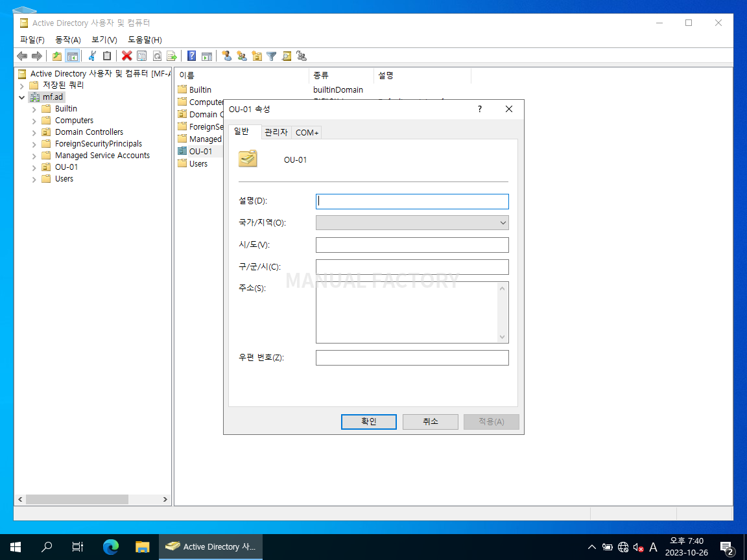Image resolution: width=747 pixels, height=560 pixels.
Task: Click the red X Delete icon
Action: pyautogui.click(x=126, y=56)
